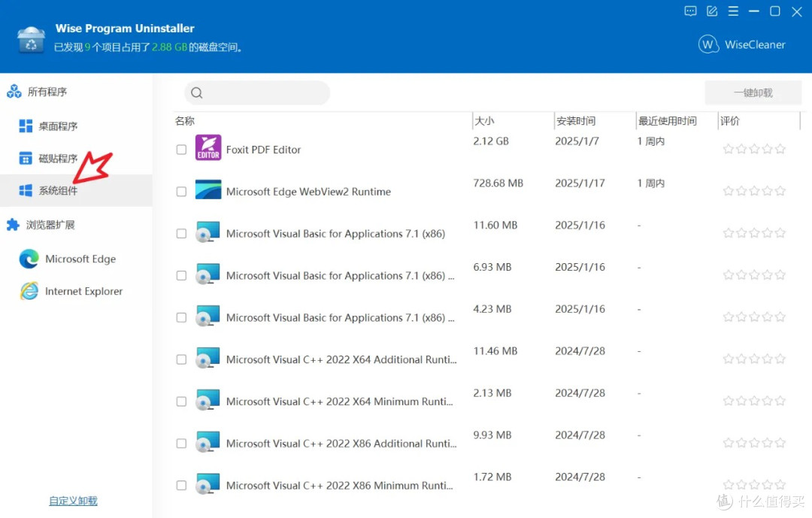This screenshot has height=518, width=812.
Task: Click the Internet Explorer icon in sidebar
Action: click(x=29, y=291)
